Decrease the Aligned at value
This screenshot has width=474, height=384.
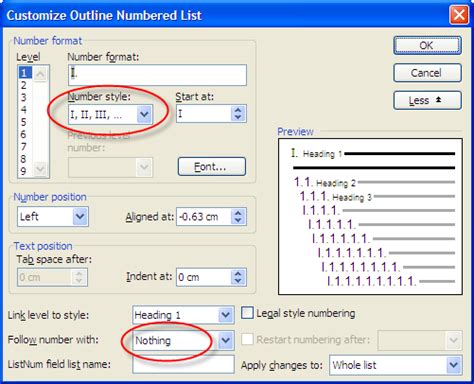(238, 221)
